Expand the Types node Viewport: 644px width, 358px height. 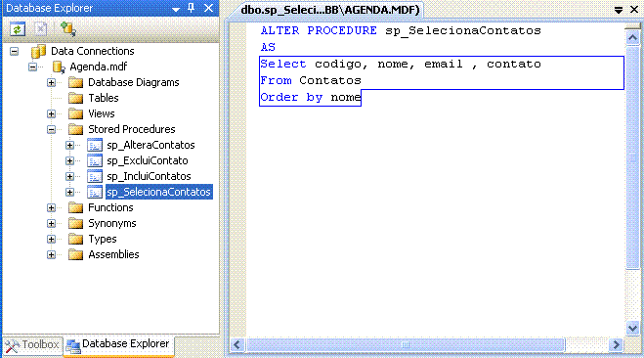point(52,239)
